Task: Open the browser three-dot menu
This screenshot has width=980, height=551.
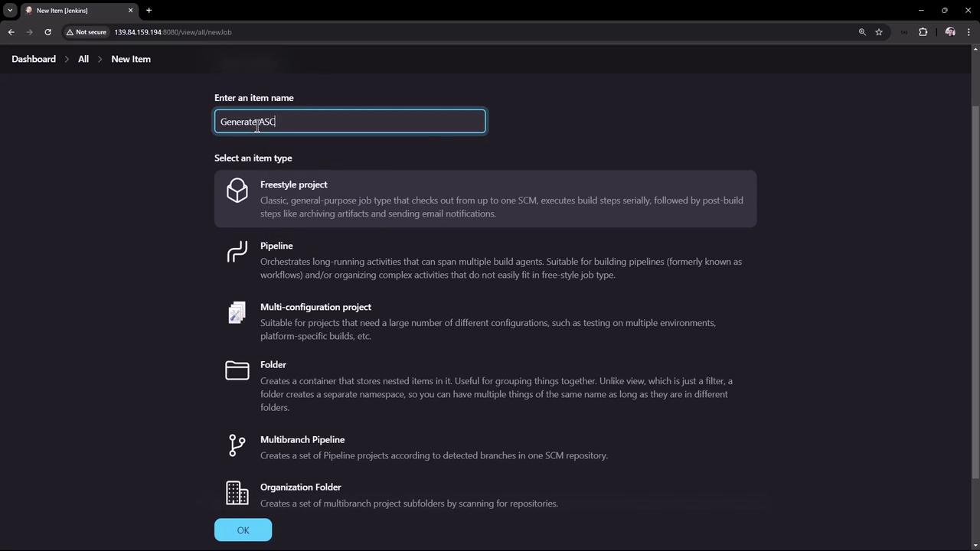Action: pos(969,32)
